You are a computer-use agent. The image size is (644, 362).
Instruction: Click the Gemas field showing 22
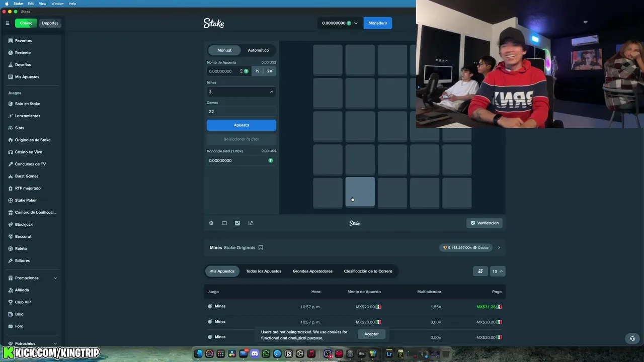click(241, 112)
